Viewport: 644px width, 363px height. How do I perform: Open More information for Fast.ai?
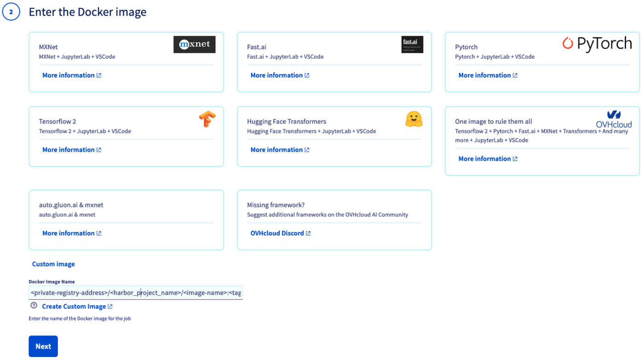(x=280, y=75)
